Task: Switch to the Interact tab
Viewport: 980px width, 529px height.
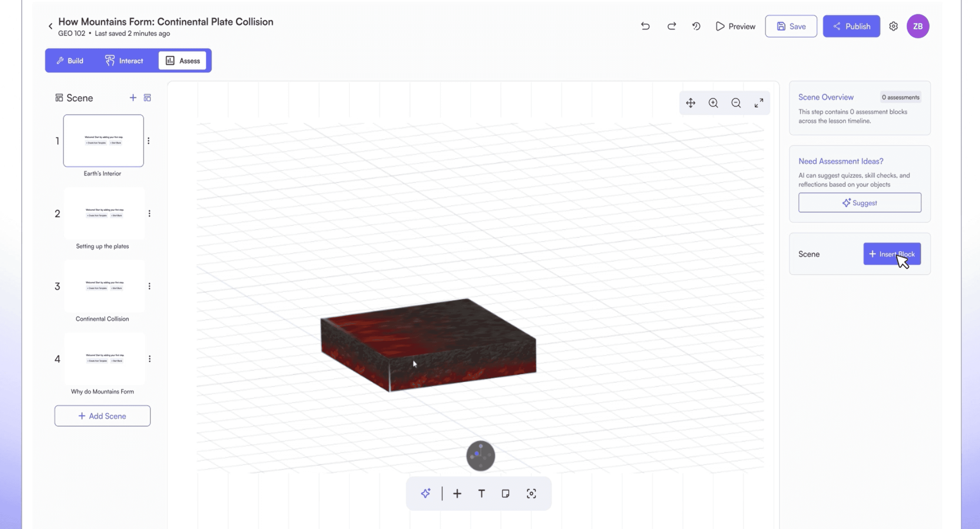Action: (x=124, y=61)
